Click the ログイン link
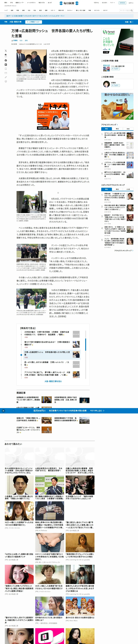Image resolution: width=138 pixels, height=644 pixels. click(x=131, y=3)
